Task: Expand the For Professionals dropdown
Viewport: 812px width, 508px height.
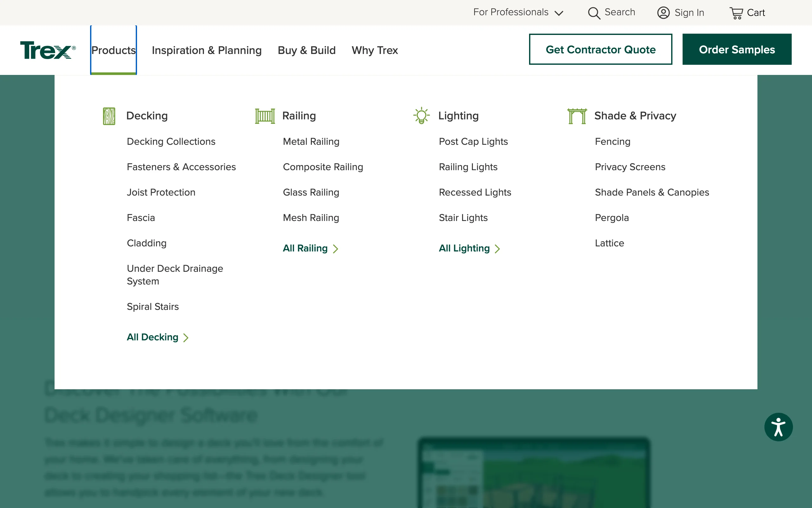Action: (518, 12)
